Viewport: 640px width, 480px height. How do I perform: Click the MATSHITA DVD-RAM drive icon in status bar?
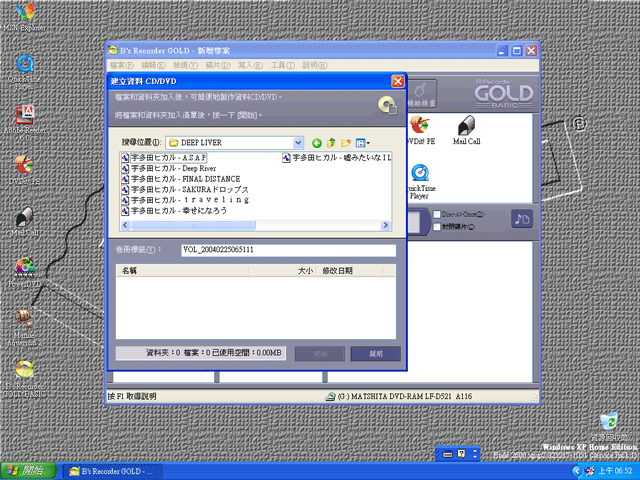click(x=330, y=396)
